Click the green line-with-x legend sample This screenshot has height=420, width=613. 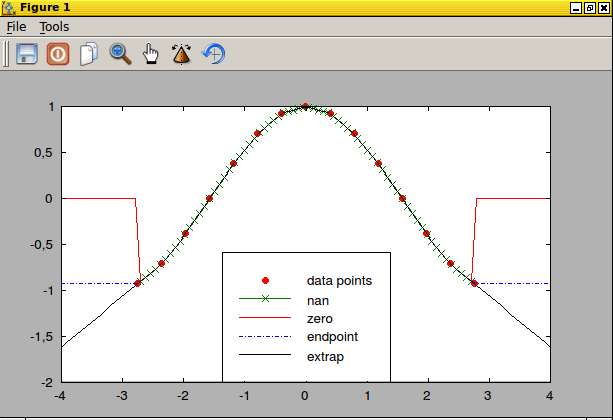pos(265,299)
